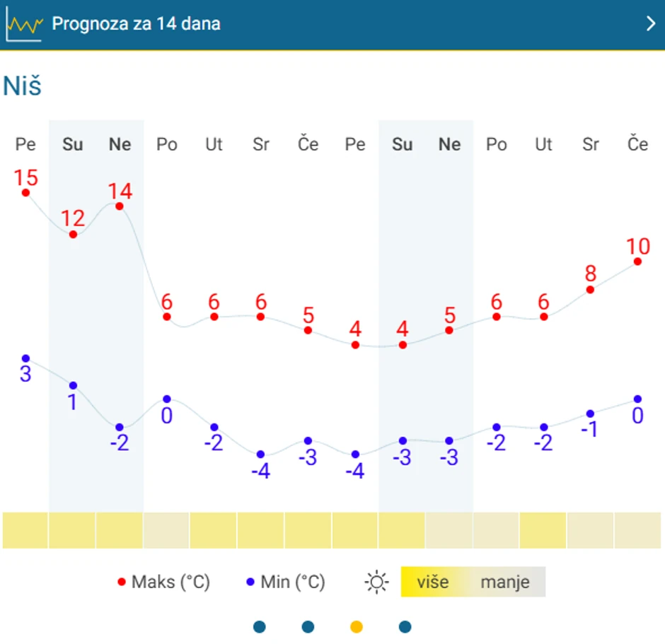This screenshot has width=665, height=644.
Task: Click the blue Min legend dot
Action: 250,582
